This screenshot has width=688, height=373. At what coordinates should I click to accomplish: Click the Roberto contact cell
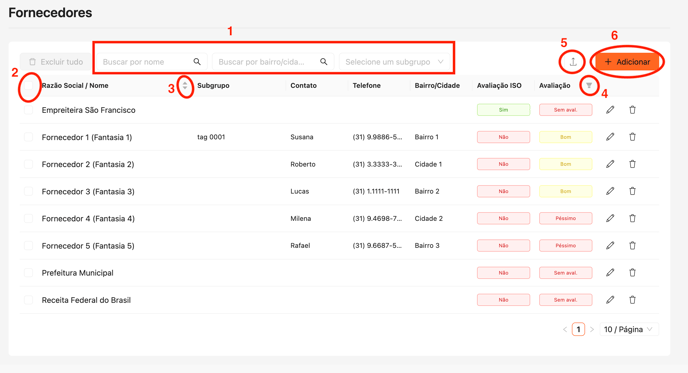pos(303,164)
